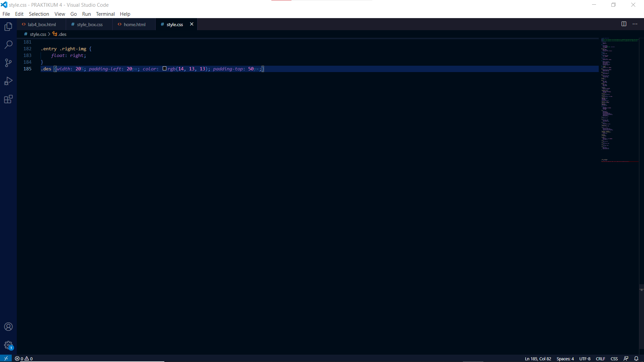
Task: Open the Search view
Action: 8,45
